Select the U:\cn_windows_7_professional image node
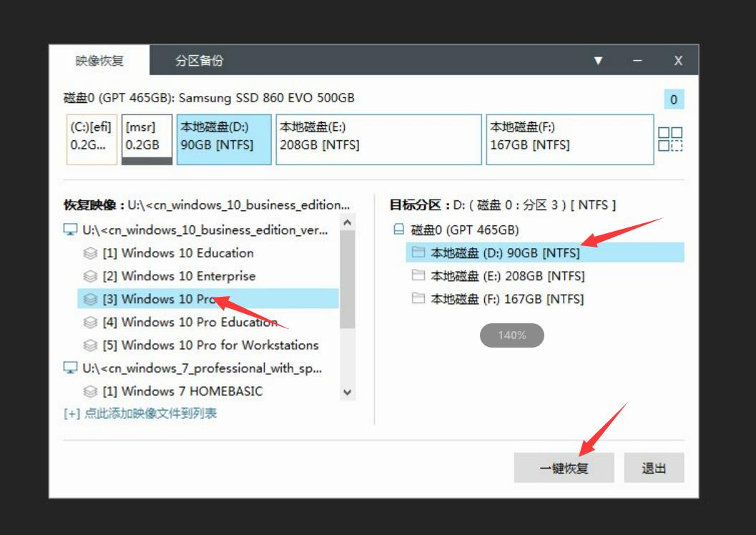This screenshot has height=535, width=756. [x=200, y=368]
